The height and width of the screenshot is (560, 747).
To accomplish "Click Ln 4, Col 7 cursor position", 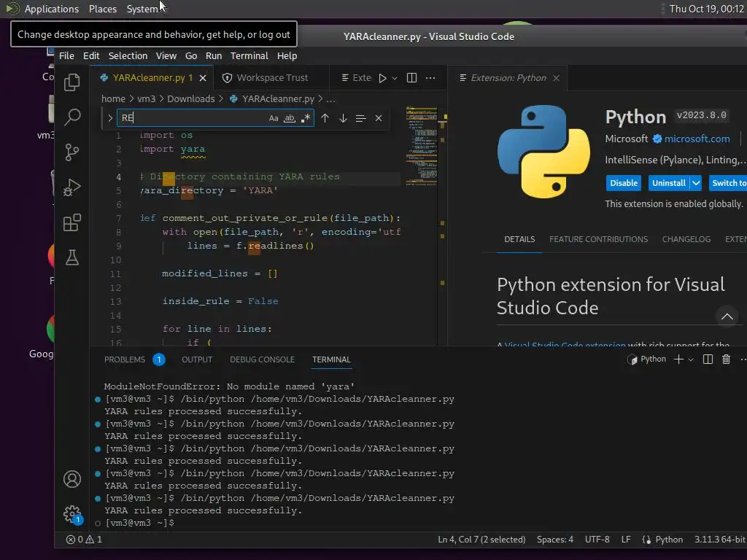I will (481, 540).
